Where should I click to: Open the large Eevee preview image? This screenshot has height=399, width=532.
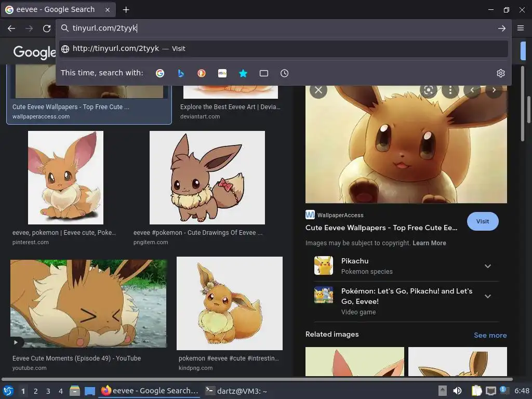tap(406, 144)
